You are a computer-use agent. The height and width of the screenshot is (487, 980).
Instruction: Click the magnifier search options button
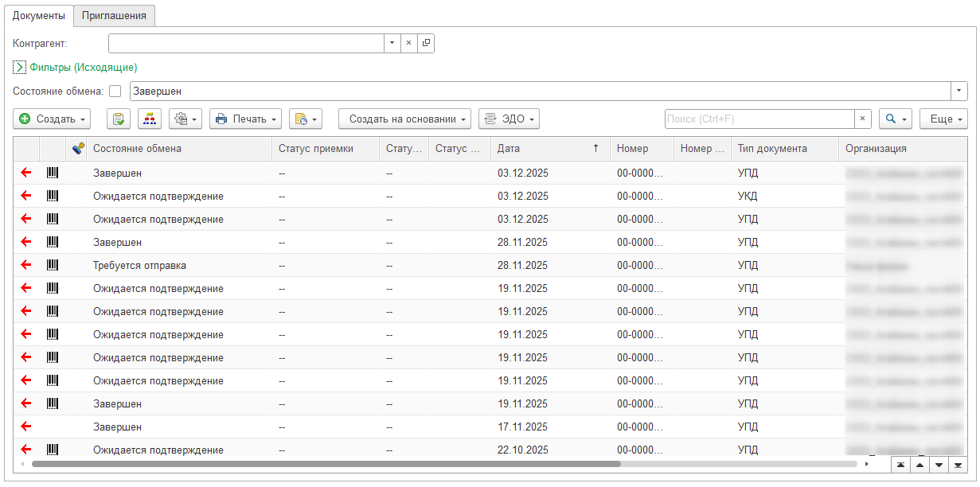point(894,119)
